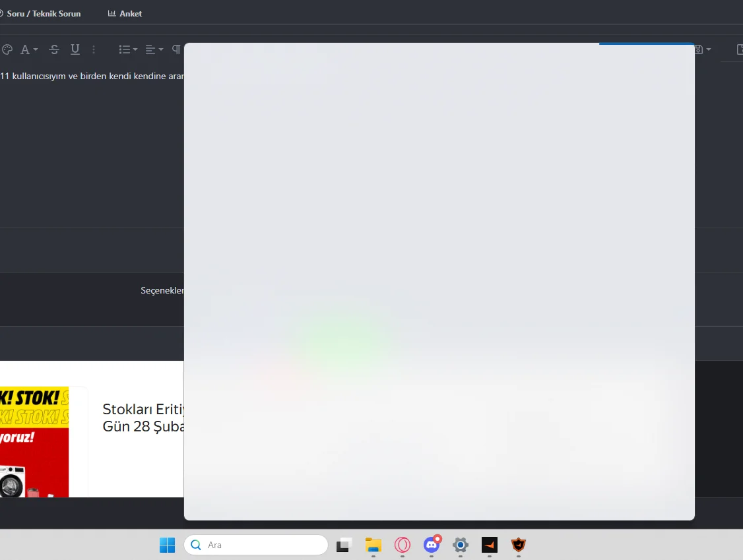Toggle strikethrough formatting
The image size is (743, 560).
[54, 49]
